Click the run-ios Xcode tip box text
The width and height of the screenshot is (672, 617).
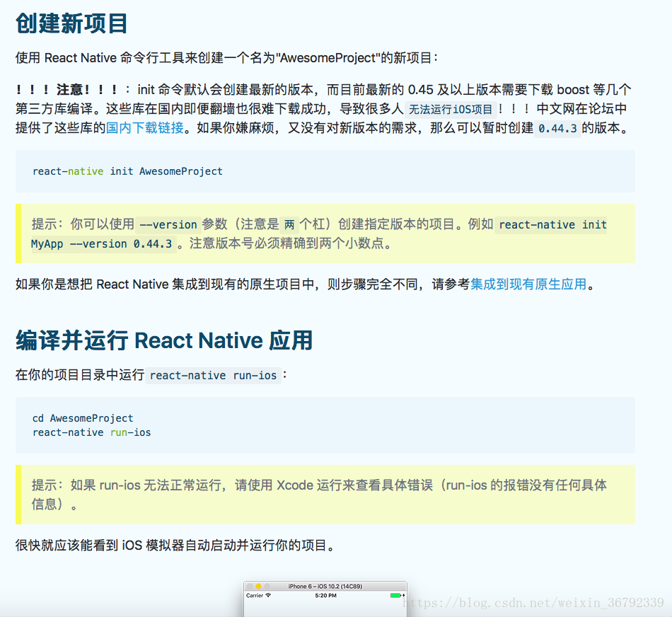(319, 495)
